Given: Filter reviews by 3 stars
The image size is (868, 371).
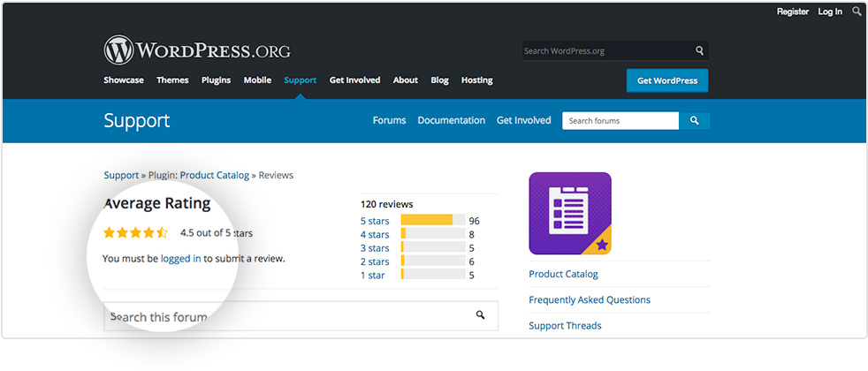Looking at the screenshot, I should [375, 248].
